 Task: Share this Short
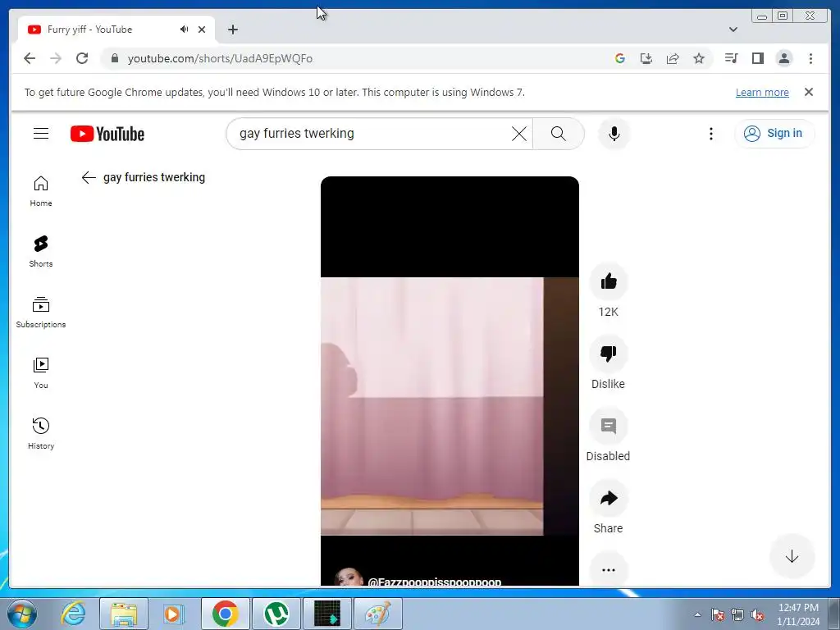pos(608,498)
